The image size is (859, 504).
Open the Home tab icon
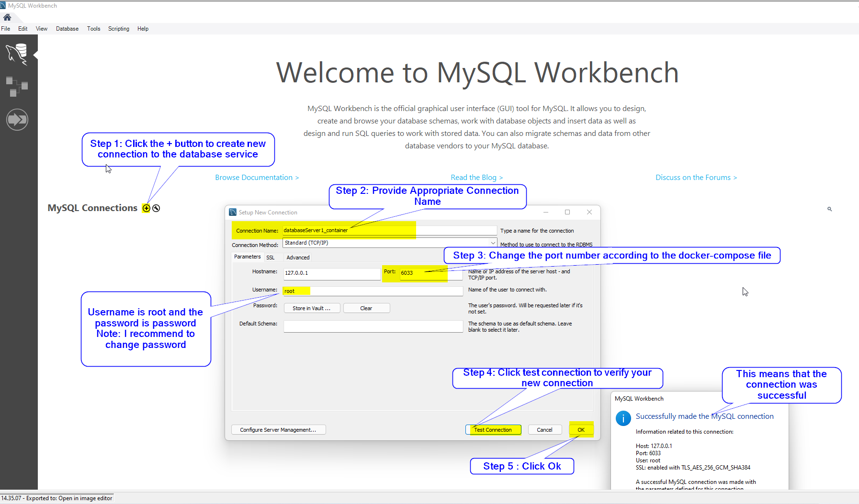click(7, 17)
